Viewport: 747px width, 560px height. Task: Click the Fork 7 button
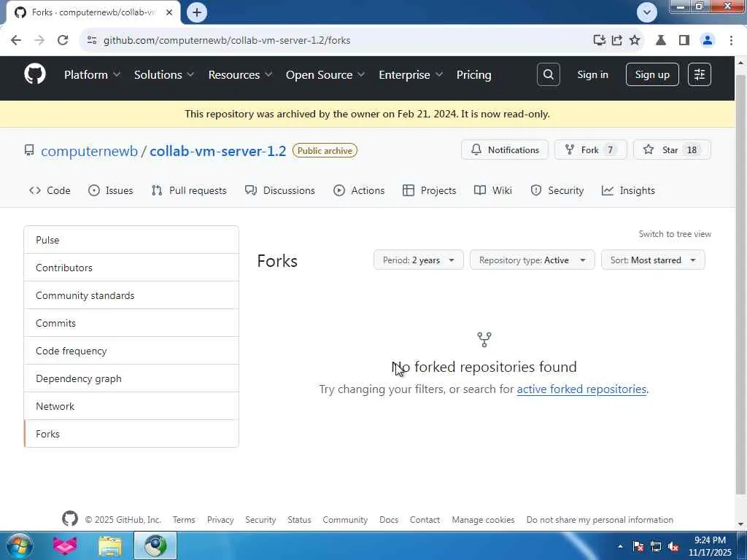[591, 149]
